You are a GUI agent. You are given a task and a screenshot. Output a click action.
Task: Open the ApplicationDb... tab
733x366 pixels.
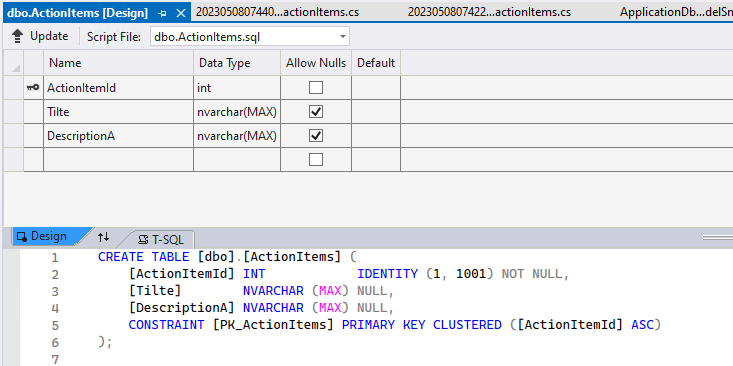[x=676, y=12]
